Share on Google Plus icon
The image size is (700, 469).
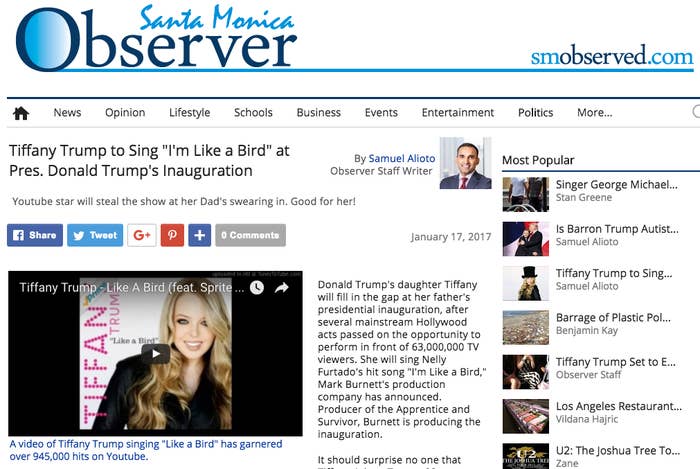(142, 235)
